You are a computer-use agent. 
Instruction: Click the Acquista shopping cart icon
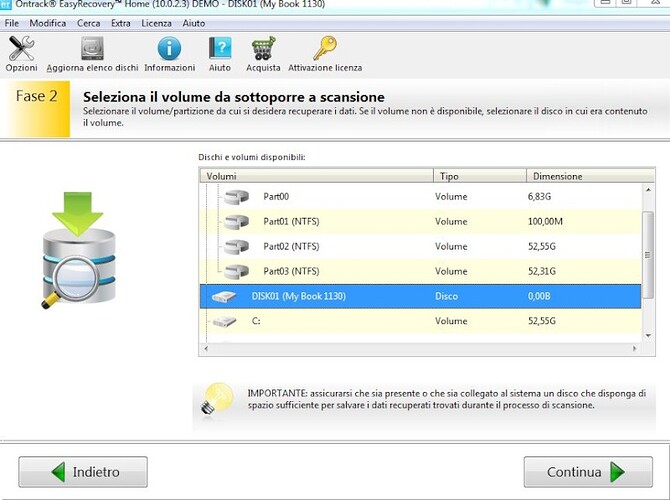pos(263,48)
